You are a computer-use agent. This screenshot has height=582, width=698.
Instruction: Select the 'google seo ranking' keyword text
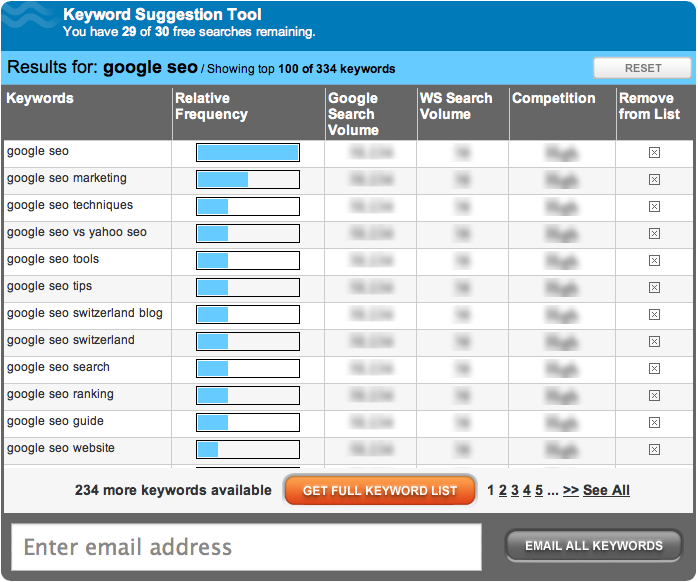[x=60, y=394]
